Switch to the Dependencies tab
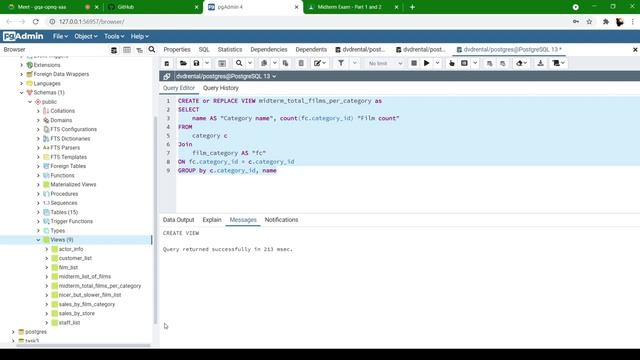The image size is (640, 360). (269, 49)
